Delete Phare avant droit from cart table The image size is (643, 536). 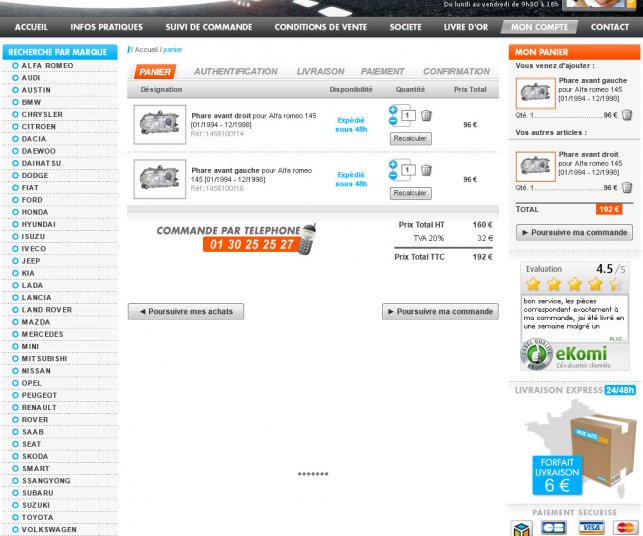pyautogui.click(x=426, y=116)
